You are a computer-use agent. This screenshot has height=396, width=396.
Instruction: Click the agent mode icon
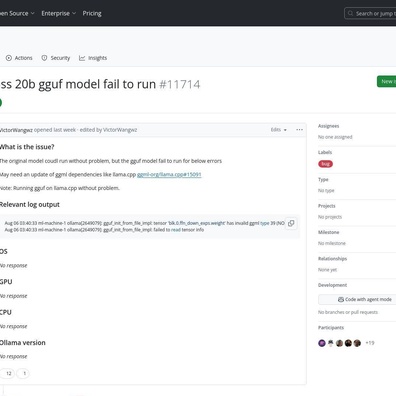pos(341,299)
